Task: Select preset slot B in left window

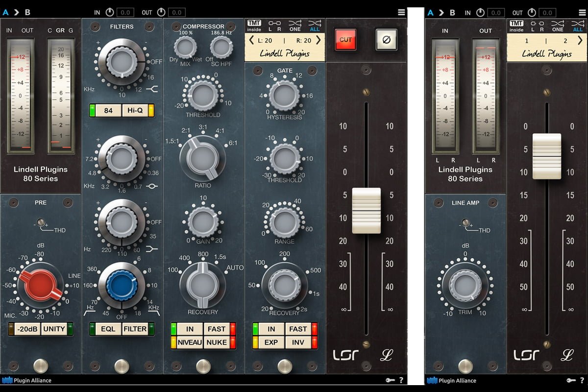Action: pyautogui.click(x=27, y=12)
